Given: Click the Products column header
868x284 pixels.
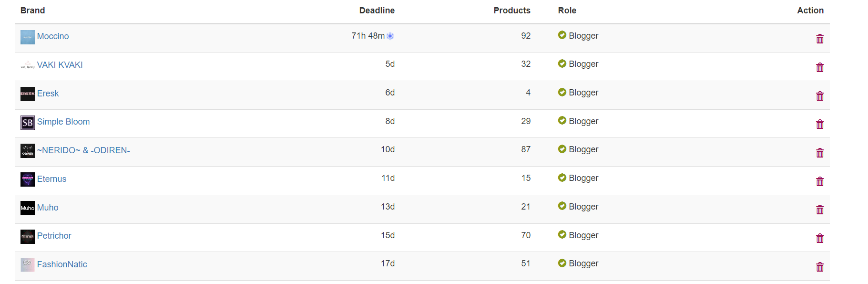Looking at the screenshot, I should coord(511,11).
